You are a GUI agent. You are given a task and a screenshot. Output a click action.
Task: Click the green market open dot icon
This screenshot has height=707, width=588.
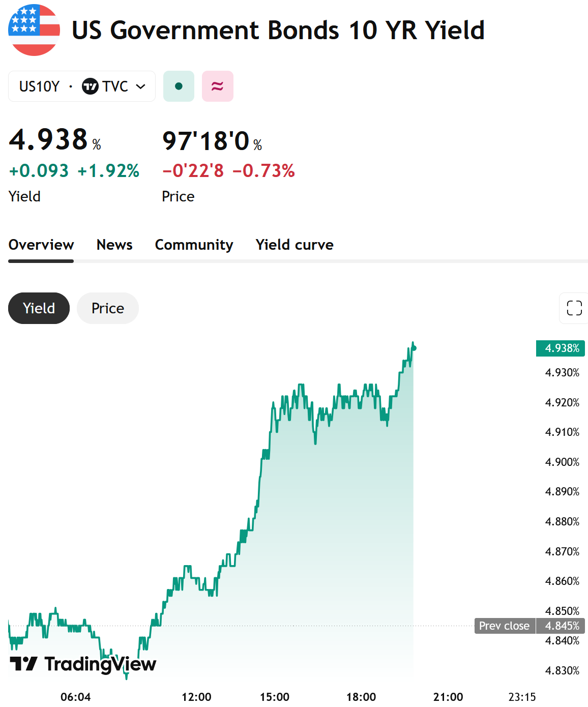(179, 86)
